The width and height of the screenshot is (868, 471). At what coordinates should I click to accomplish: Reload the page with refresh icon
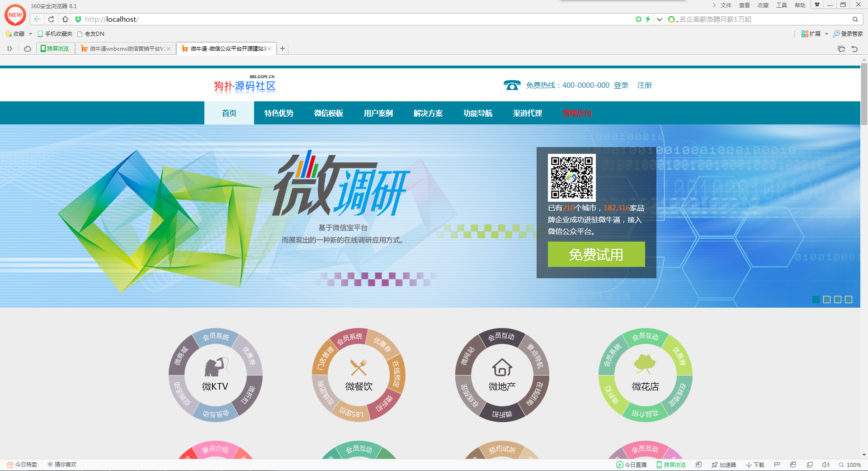point(51,19)
